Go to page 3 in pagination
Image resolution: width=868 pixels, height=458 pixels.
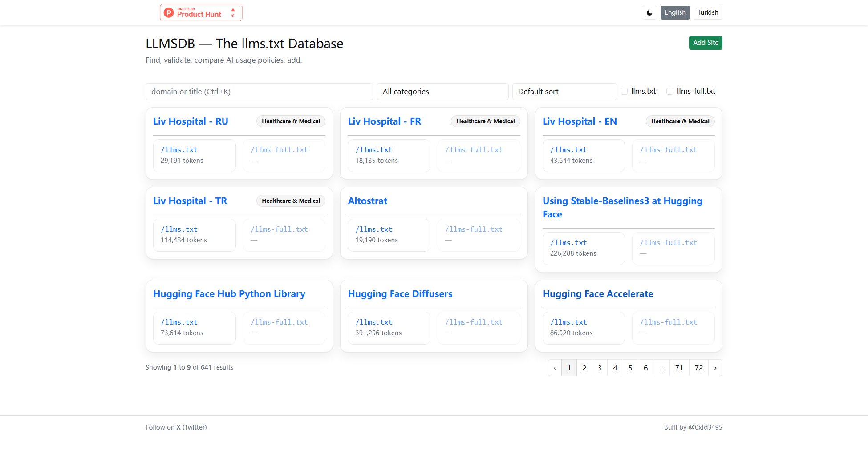click(x=600, y=368)
